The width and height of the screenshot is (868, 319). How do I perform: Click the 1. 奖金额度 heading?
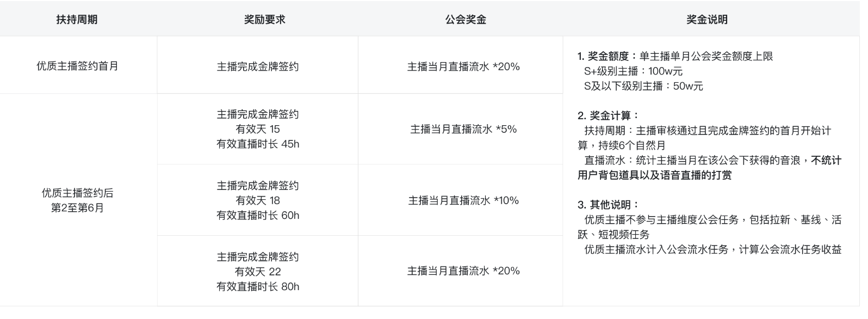click(604, 56)
